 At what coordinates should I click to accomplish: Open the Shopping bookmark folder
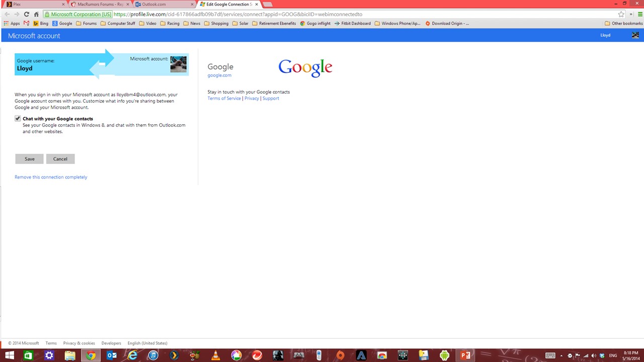216,23
